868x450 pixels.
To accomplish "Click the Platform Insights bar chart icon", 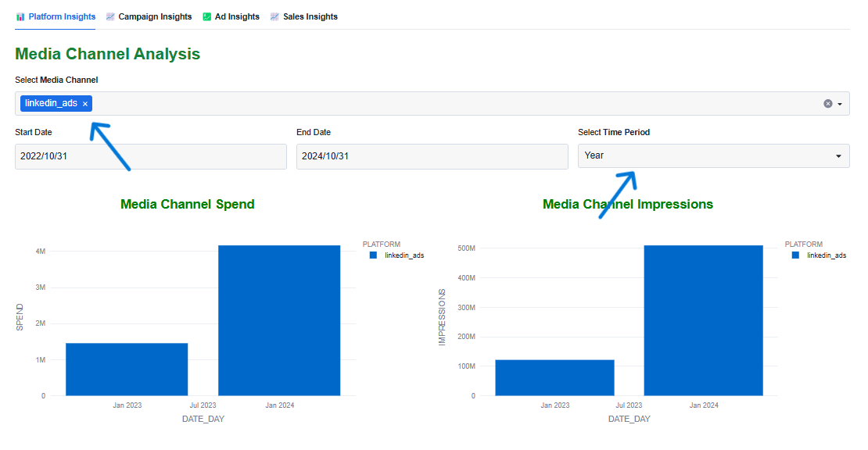I will coord(20,16).
